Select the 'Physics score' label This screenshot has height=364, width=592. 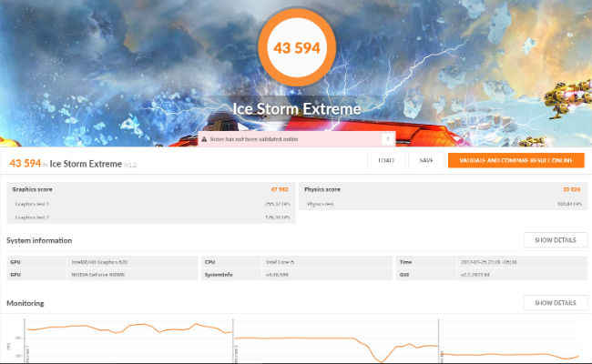point(322,189)
